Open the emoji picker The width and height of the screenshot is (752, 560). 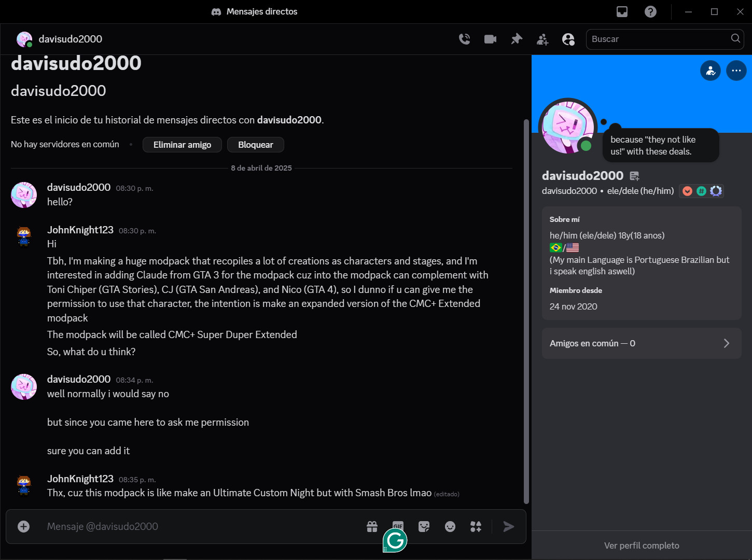(450, 527)
